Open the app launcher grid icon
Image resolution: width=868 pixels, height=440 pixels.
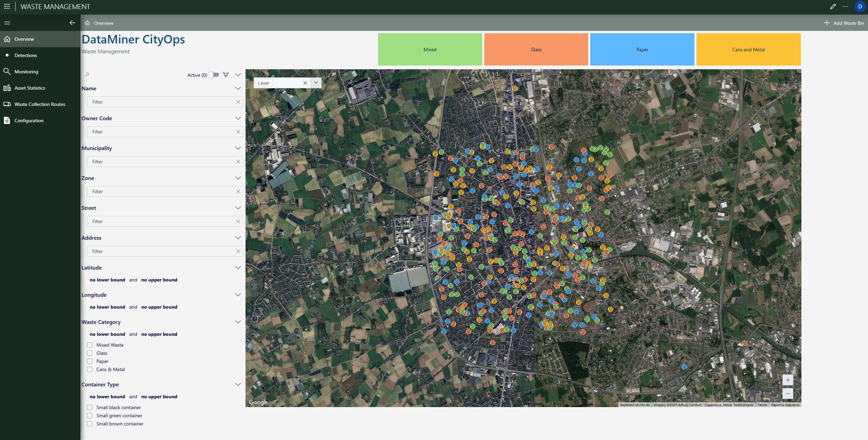(x=7, y=6)
